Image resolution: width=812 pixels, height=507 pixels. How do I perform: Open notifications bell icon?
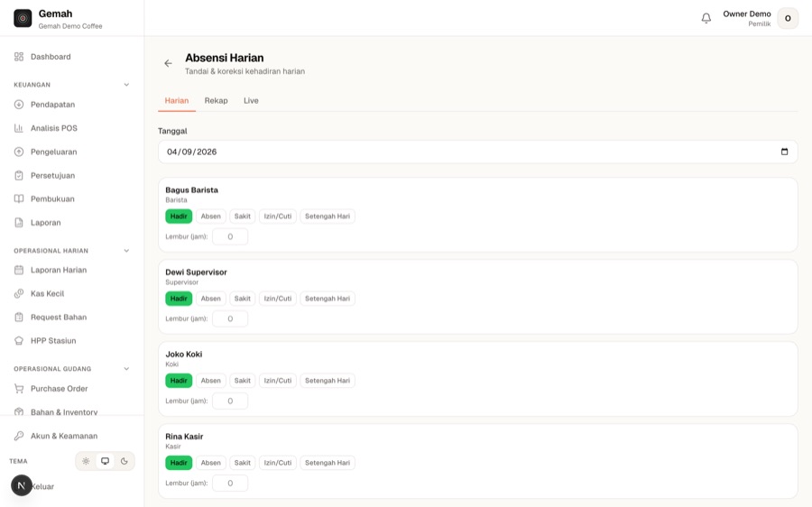tap(706, 18)
